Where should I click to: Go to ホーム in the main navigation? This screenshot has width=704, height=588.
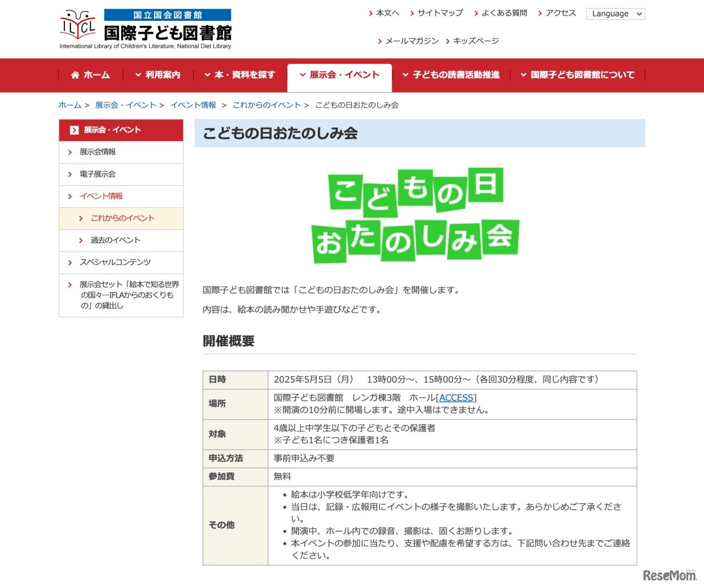click(90, 75)
